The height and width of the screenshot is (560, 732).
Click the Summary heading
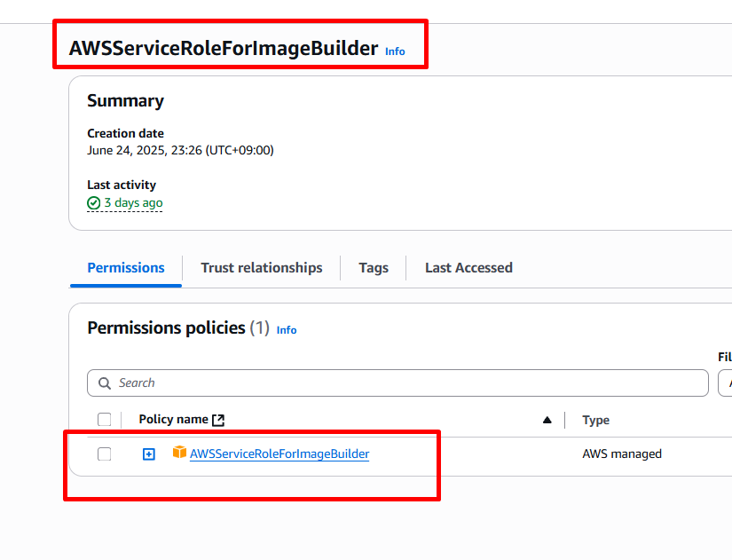click(126, 101)
